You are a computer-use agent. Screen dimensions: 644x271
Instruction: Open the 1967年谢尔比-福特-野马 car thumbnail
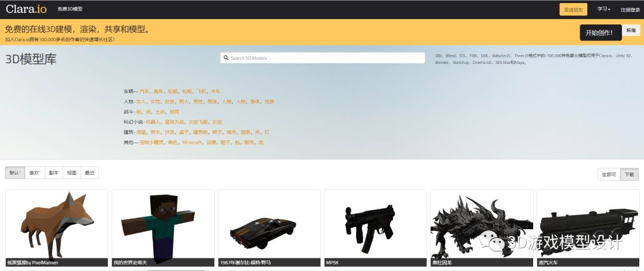[x=270, y=228]
